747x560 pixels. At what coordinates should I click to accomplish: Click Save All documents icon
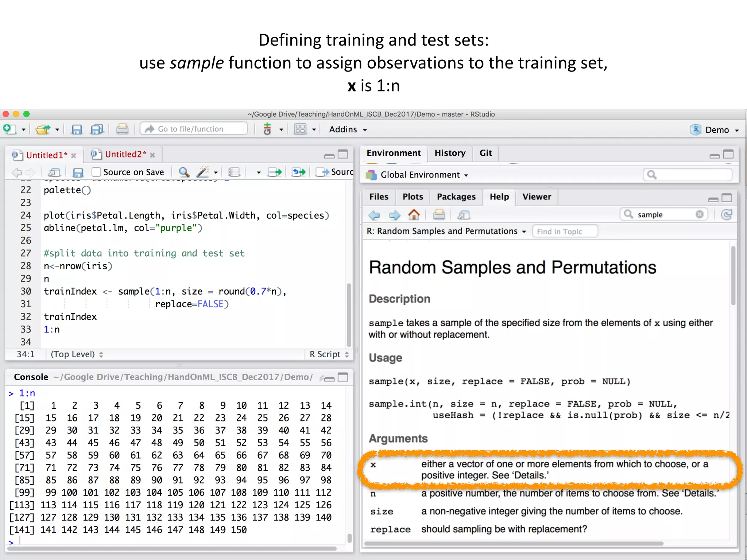(x=97, y=129)
